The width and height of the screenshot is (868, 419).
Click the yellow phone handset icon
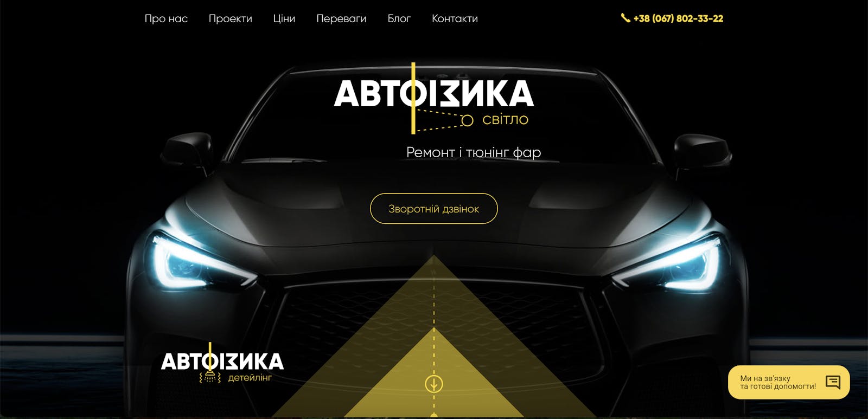click(x=625, y=18)
